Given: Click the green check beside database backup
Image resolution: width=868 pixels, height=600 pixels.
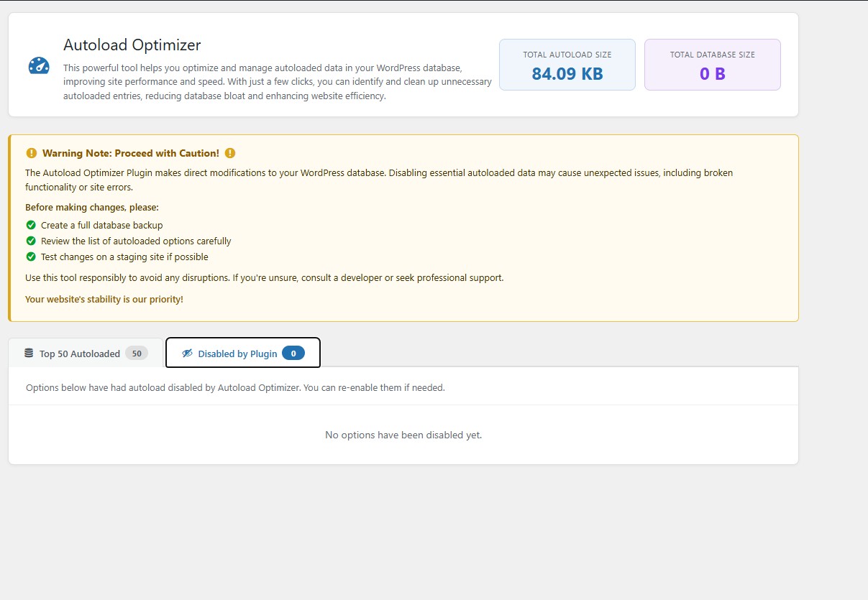Looking at the screenshot, I should (x=31, y=225).
